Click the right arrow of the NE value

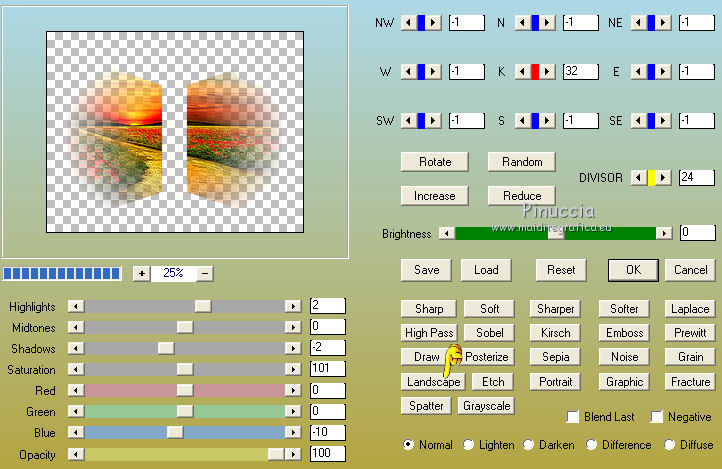(663, 23)
